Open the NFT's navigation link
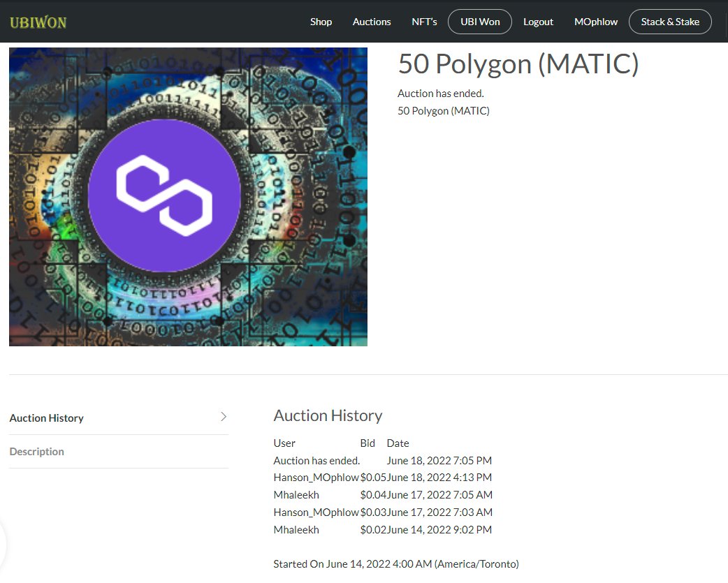This screenshot has width=728, height=583. (424, 22)
